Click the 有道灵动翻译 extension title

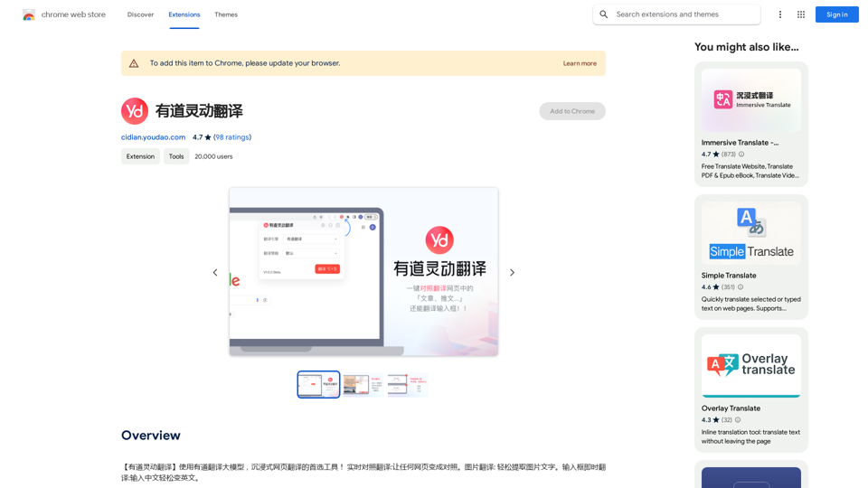(x=199, y=111)
